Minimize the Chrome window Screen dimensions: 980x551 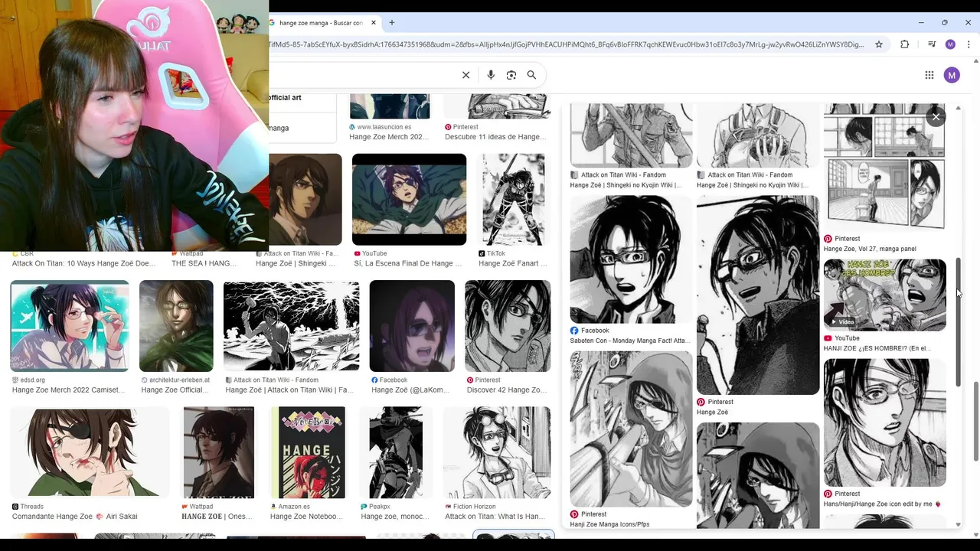tap(921, 23)
